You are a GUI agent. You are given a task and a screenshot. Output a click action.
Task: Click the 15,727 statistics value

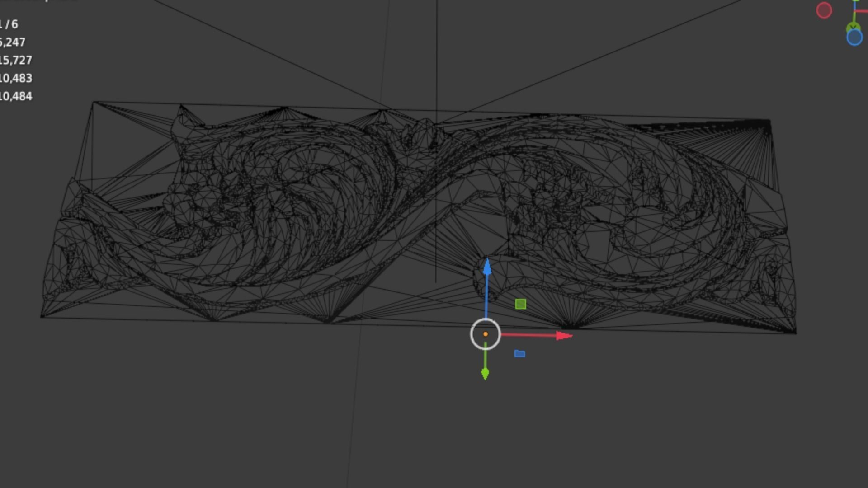point(16,60)
